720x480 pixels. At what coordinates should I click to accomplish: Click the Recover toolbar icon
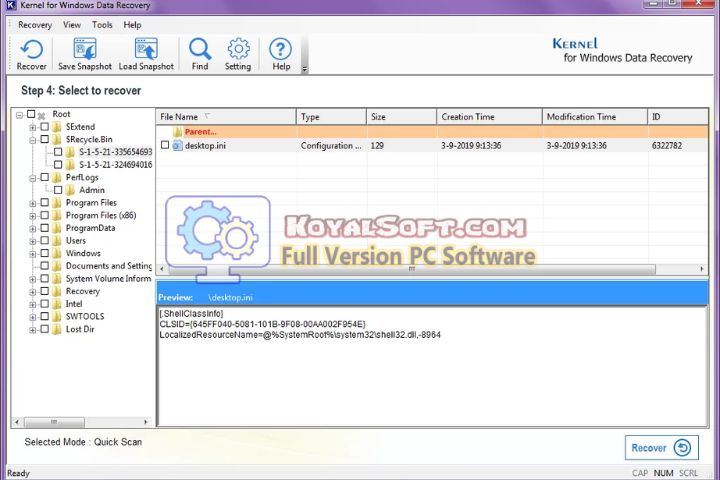coord(31,49)
